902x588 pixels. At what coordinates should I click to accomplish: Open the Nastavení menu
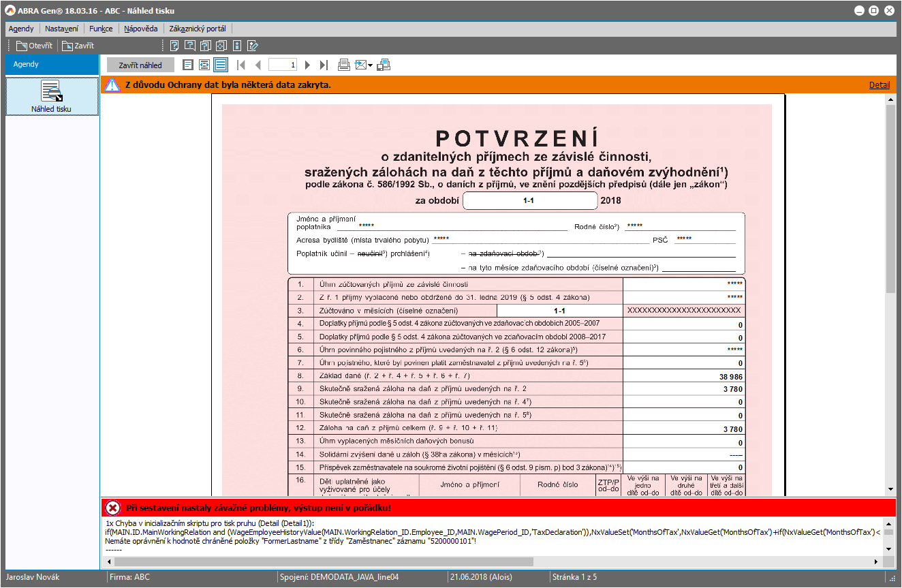click(61, 29)
